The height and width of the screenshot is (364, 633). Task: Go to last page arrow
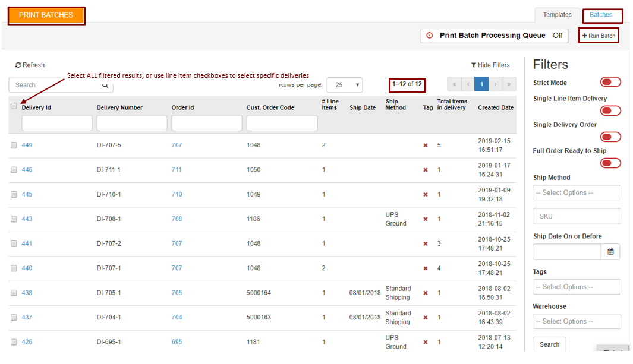(x=509, y=84)
